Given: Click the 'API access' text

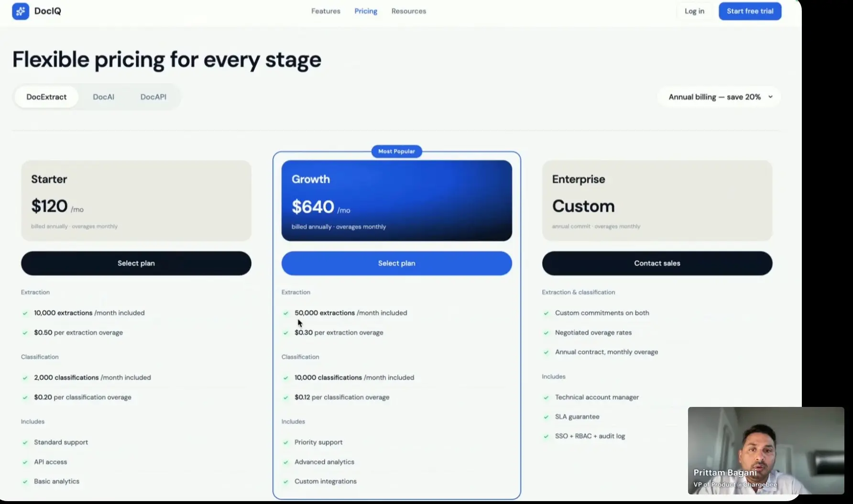Looking at the screenshot, I should pyautogui.click(x=51, y=462).
